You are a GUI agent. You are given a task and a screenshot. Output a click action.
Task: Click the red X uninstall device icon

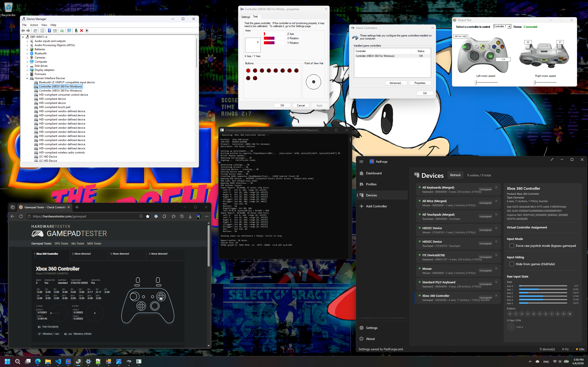point(82,31)
